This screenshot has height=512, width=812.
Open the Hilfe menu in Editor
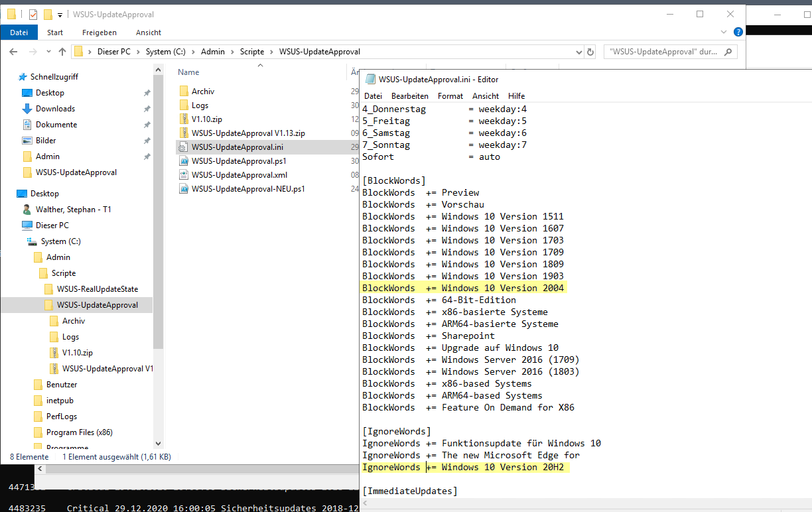tap(517, 96)
